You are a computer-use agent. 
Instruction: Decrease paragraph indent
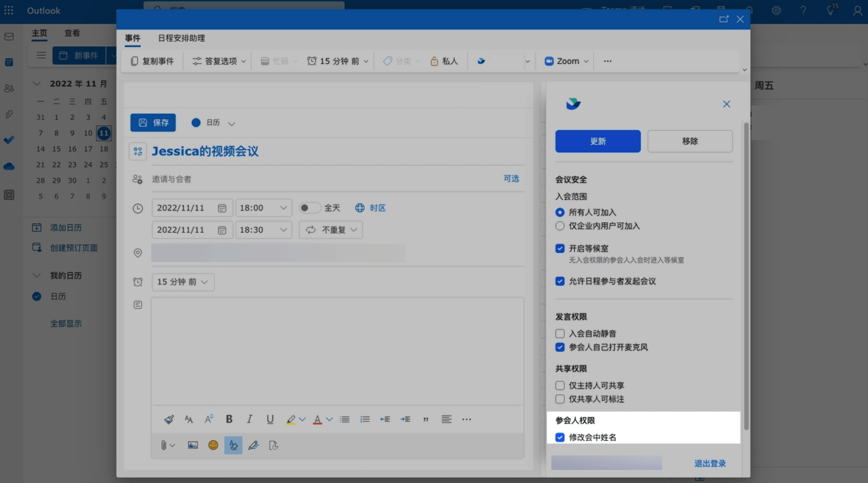click(385, 419)
